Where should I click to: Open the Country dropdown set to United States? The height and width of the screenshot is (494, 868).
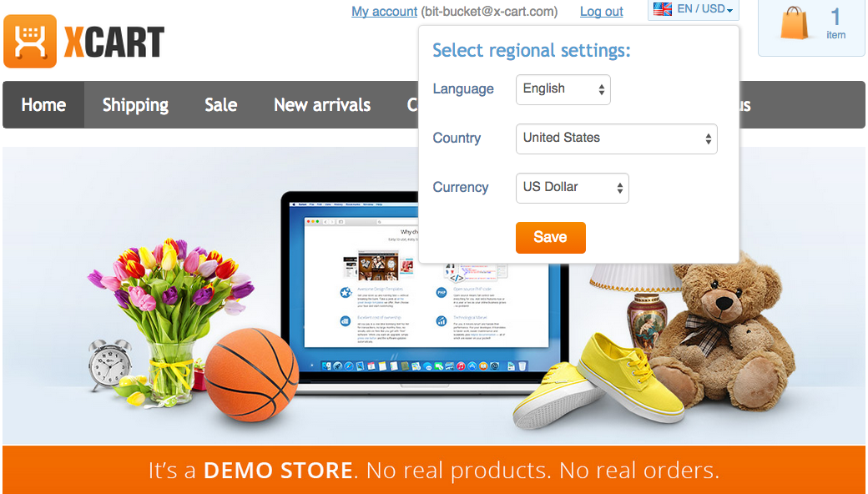(617, 139)
